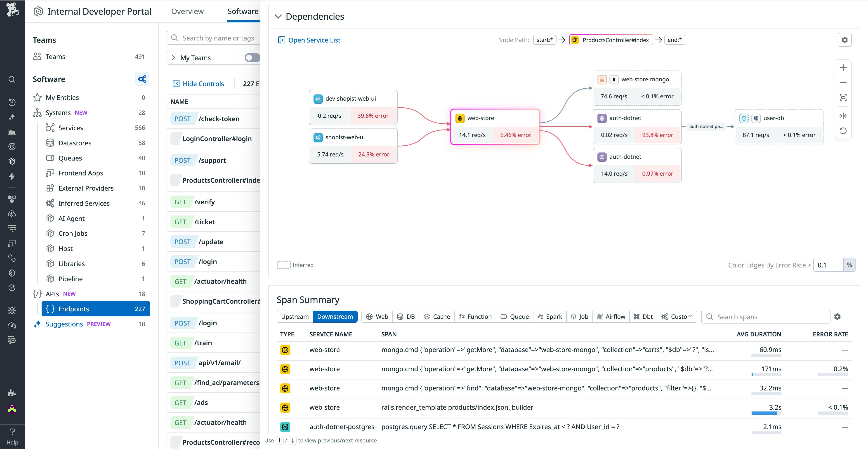Switch to the Overview tab
The width and height of the screenshot is (868, 449).
point(187,11)
